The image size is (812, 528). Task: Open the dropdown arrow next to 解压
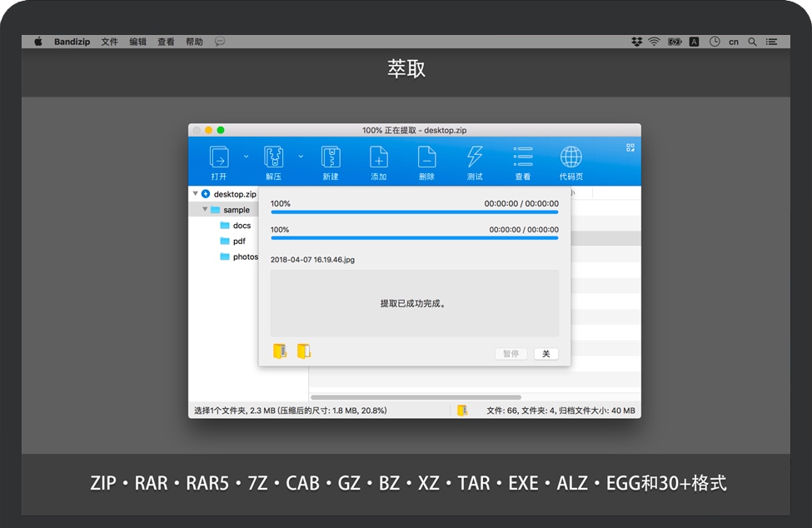pyautogui.click(x=301, y=156)
